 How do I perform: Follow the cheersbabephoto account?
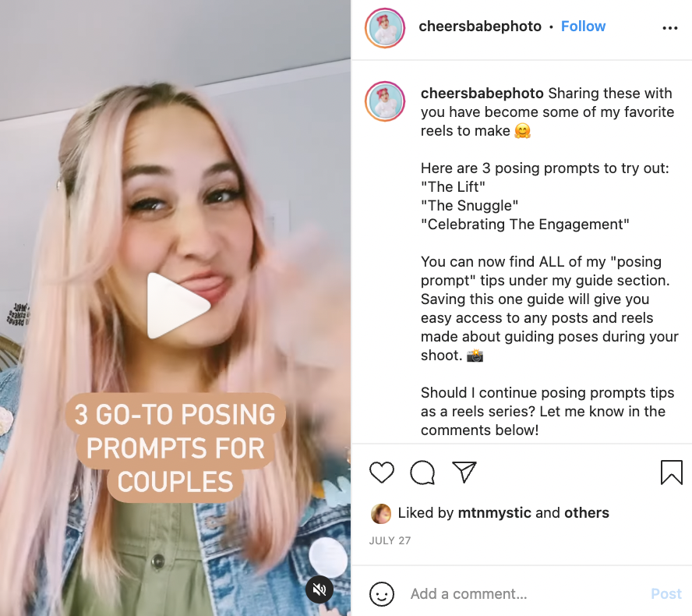coord(583,27)
